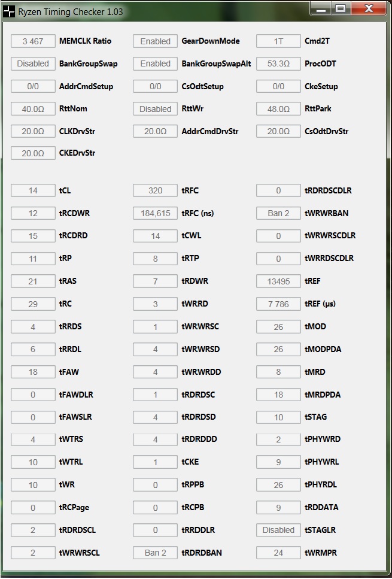The width and height of the screenshot is (392, 579).
Task: Click the tRDRDSCL value field
Action: click(33, 531)
